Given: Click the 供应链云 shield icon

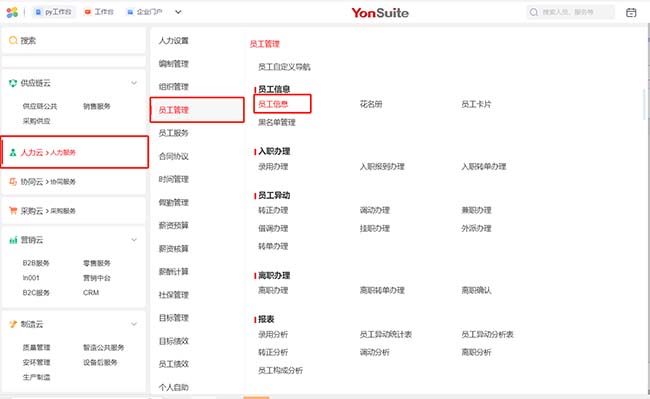Looking at the screenshot, I should point(13,83).
